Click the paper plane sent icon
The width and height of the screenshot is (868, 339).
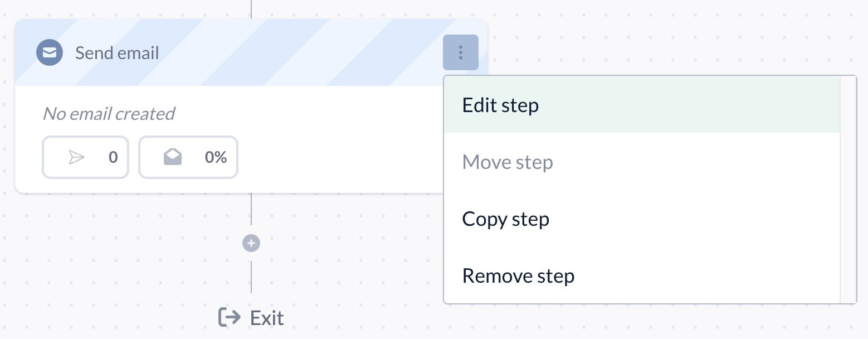76,158
